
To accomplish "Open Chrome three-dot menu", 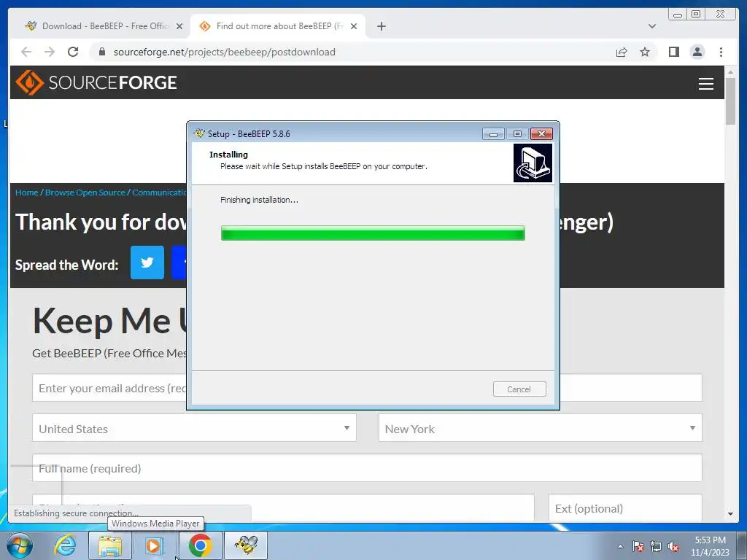I will coord(721,52).
